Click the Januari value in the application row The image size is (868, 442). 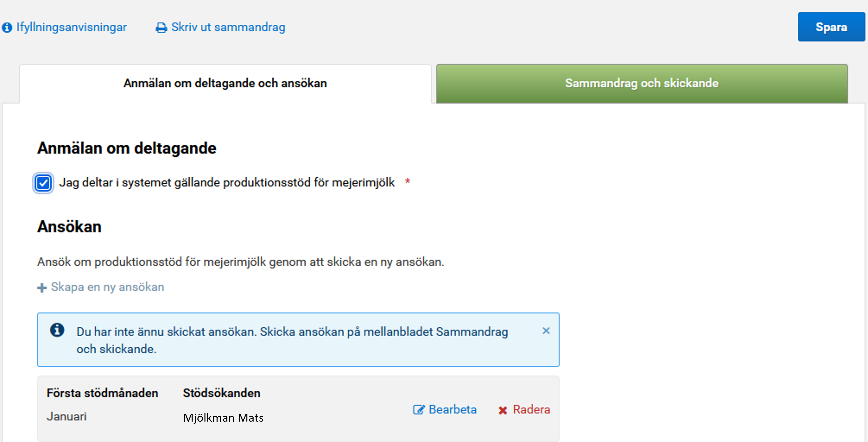pyautogui.click(x=67, y=416)
